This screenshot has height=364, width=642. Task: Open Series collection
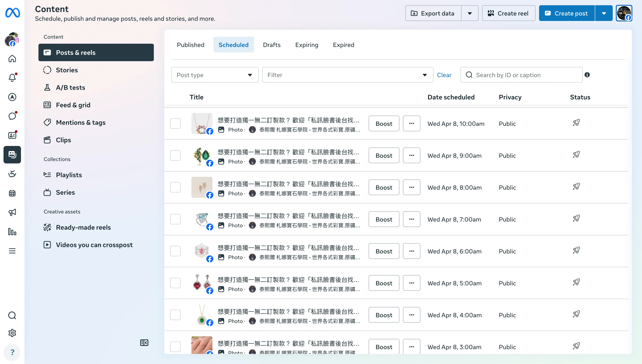(96, 192)
